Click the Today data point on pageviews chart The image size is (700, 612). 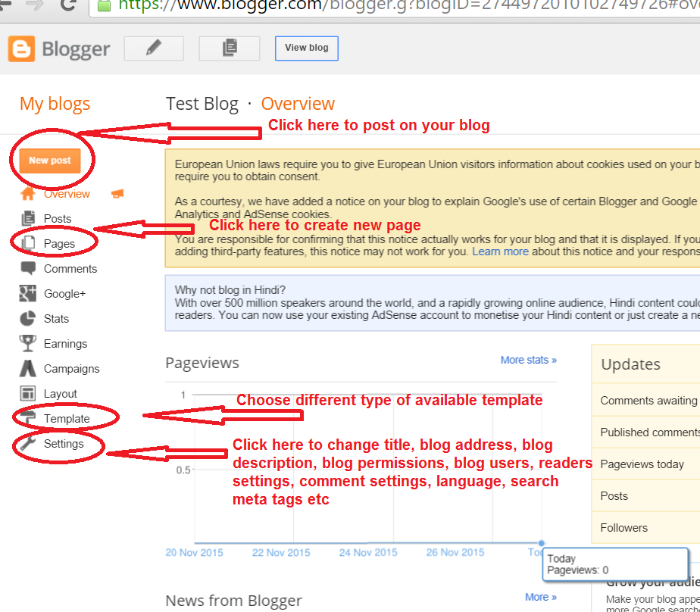pyautogui.click(x=541, y=543)
